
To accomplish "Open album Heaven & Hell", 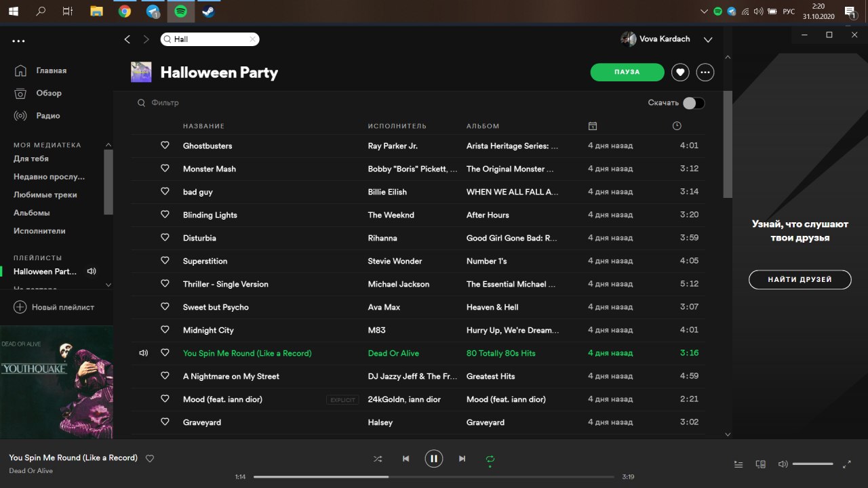I will click(492, 307).
